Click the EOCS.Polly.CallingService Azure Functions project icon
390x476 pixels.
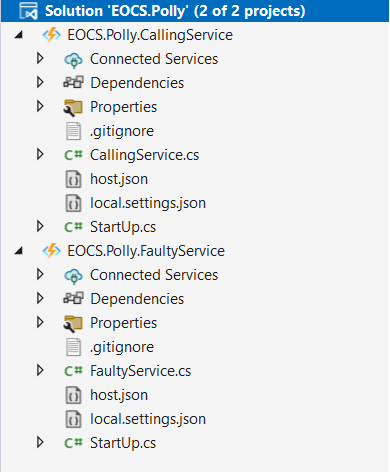pyautogui.click(x=52, y=35)
